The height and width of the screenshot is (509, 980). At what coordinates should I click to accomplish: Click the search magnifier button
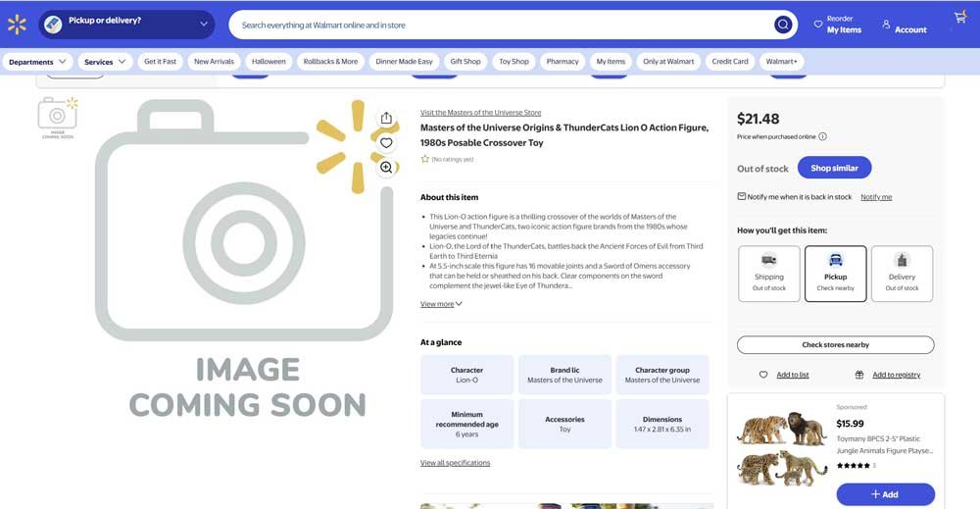[x=783, y=25]
